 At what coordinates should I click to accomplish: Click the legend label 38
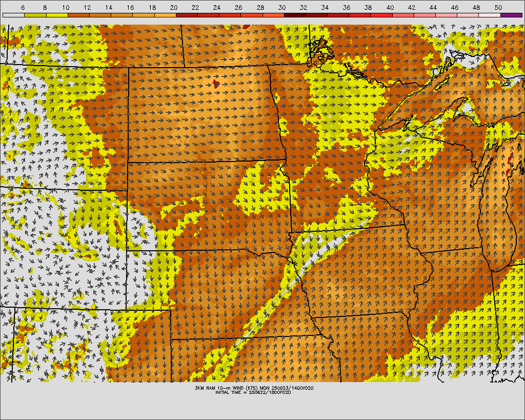pyautogui.click(x=368, y=7)
